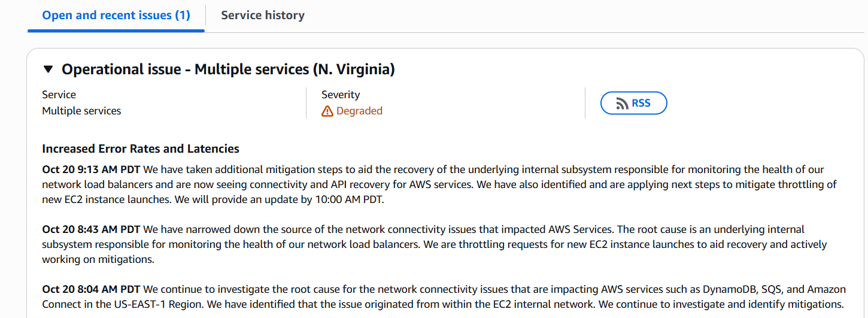Click the Oct 20 9:13 AM PDT timestamp
This screenshot has width=868, height=318.
tap(91, 169)
